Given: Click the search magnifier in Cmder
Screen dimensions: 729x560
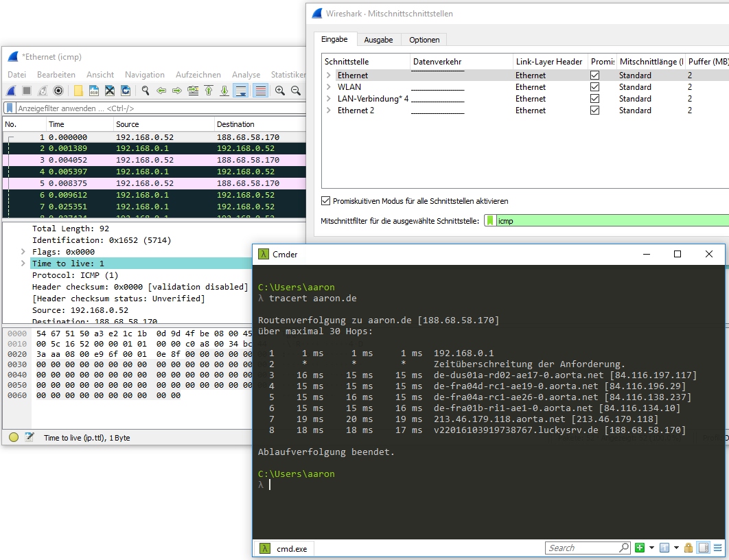Looking at the screenshot, I should point(624,548).
